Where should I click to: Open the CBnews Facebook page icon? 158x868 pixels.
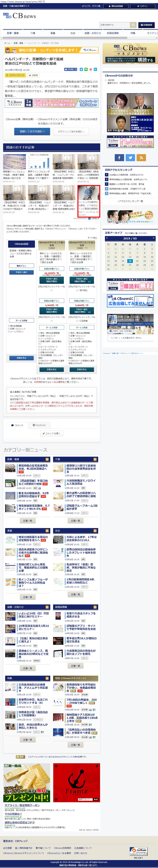119,157
